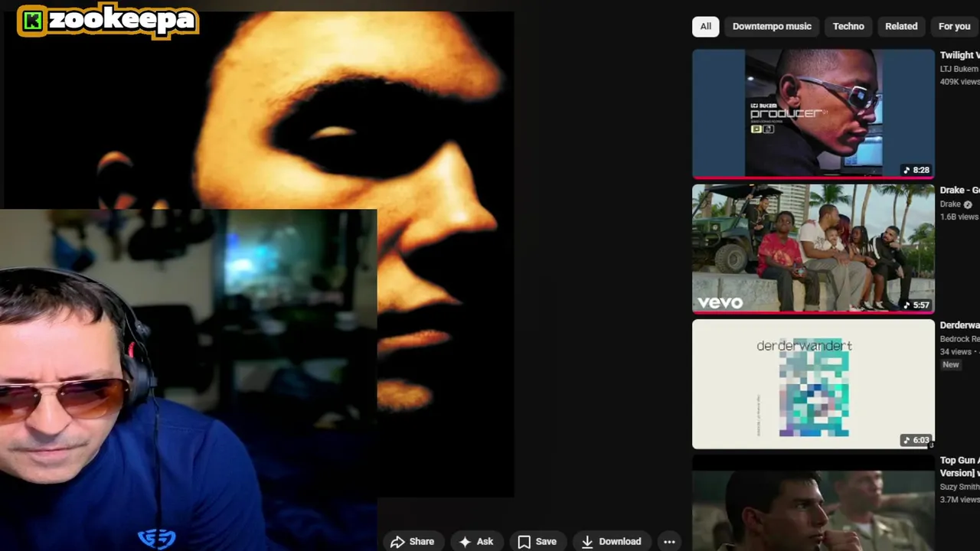Save the video to a playlist
The height and width of the screenshot is (551, 980).
(537, 541)
